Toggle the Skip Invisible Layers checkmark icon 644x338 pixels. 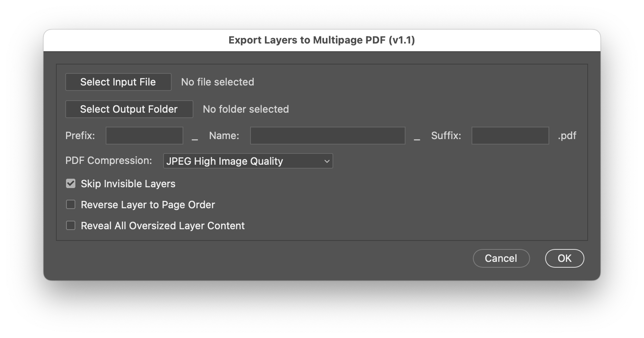point(70,183)
